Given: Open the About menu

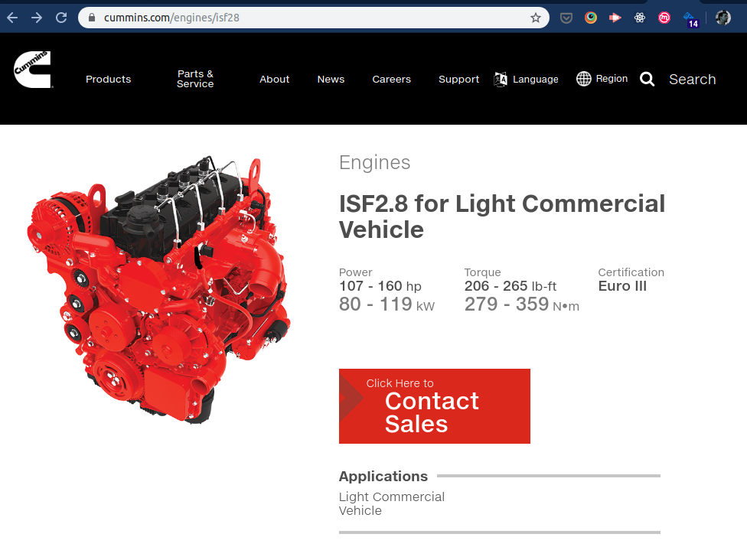Looking at the screenshot, I should [x=275, y=79].
